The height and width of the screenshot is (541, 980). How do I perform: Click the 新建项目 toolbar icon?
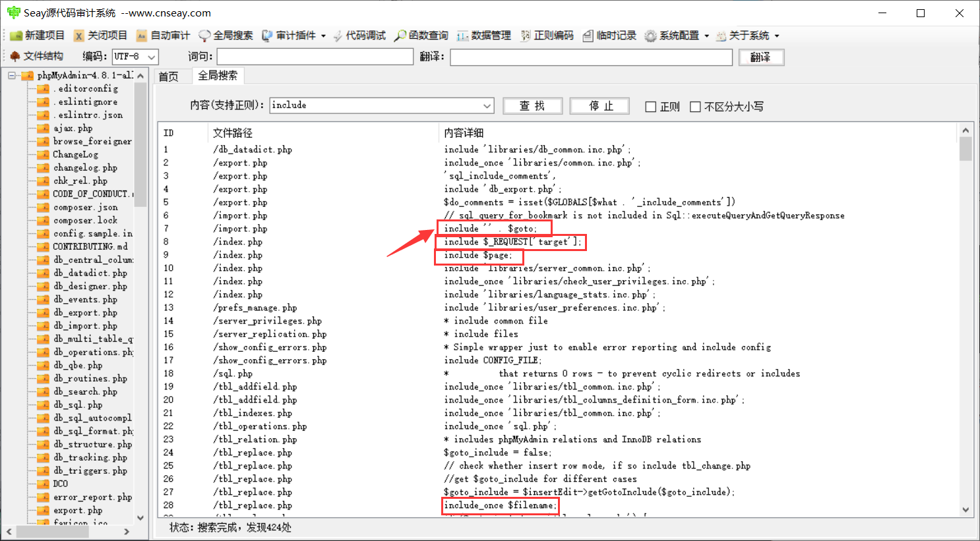[x=16, y=36]
